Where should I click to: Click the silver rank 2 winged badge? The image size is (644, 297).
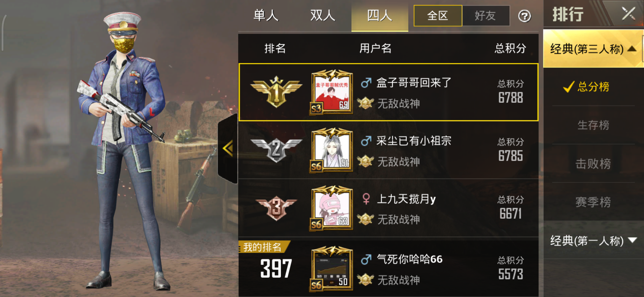(276, 150)
